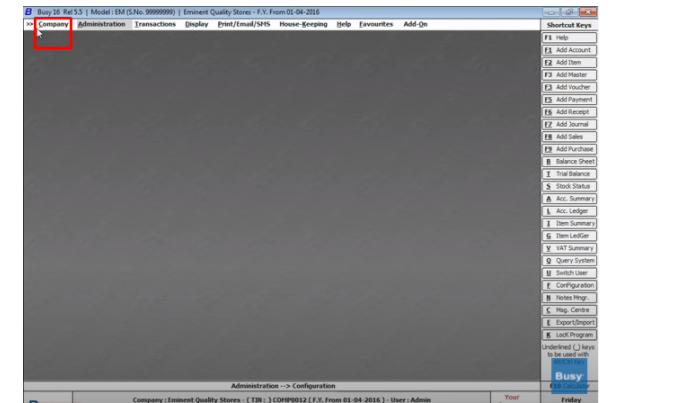Click the Add Sales shortcut button
This screenshot has height=403, width=688.
point(569,137)
